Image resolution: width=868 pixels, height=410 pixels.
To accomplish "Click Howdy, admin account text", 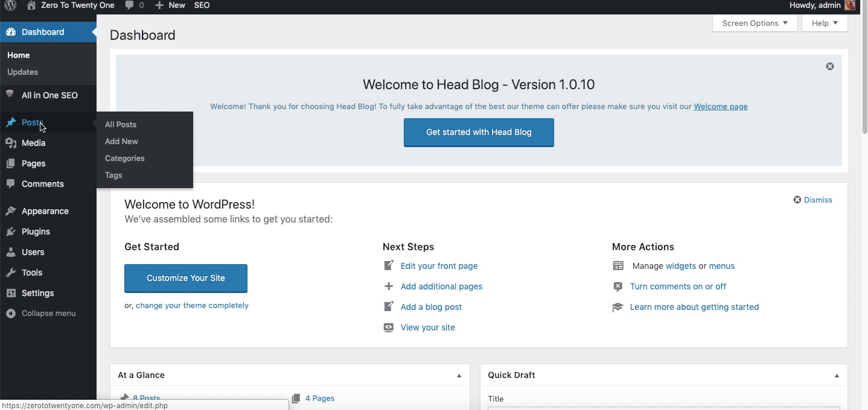I will 815,5.
